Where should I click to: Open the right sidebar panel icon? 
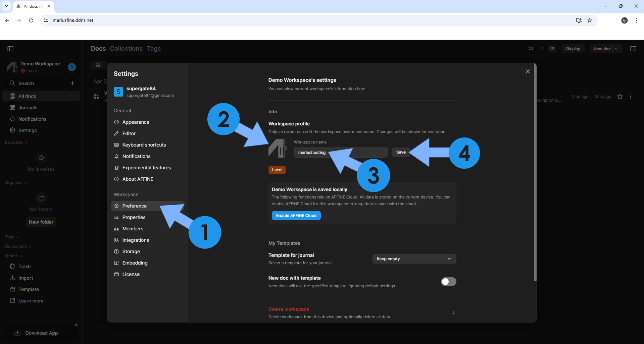[633, 49]
